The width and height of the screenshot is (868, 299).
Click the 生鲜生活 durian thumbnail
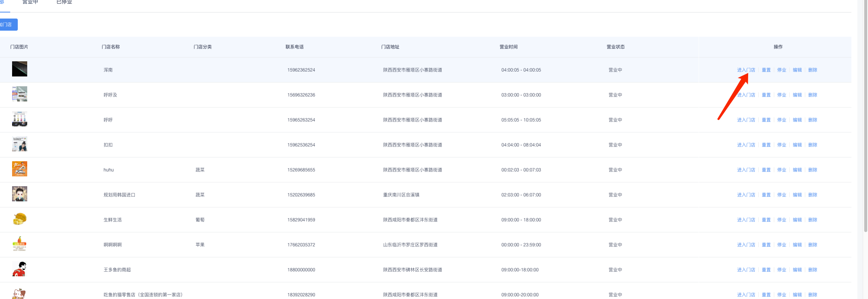coord(20,219)
